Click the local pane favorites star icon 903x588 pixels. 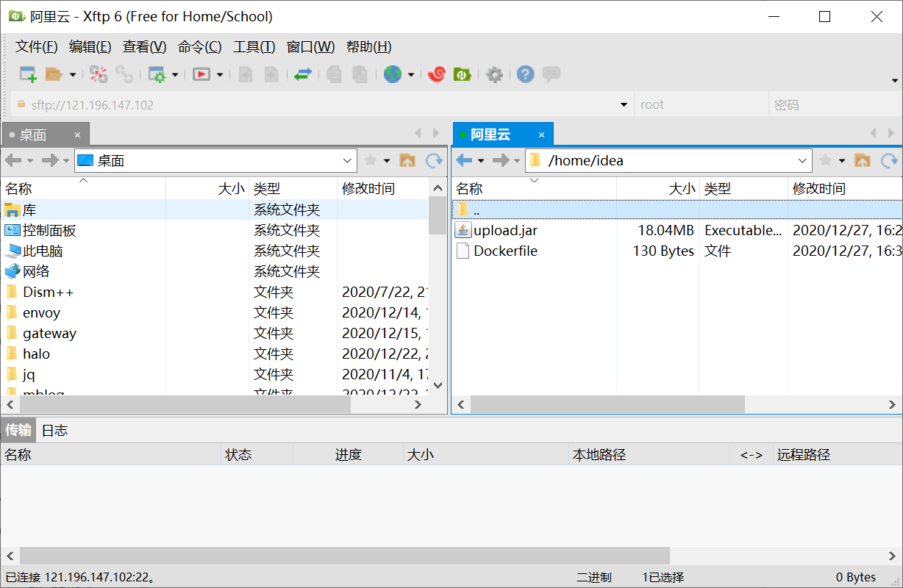[371, 160]
